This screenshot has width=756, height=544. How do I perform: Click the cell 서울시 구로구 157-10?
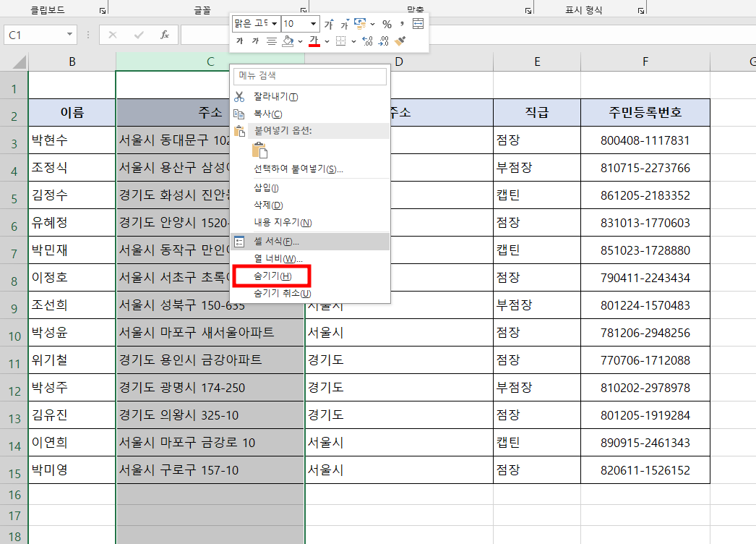tap(210, 470)
